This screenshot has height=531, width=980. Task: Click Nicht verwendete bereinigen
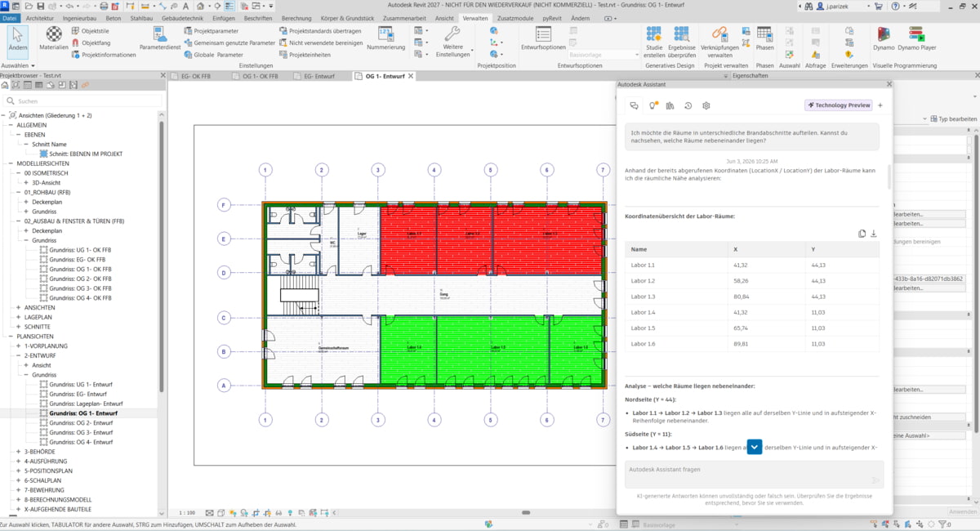pyautogui.click(x=320, y=42)
